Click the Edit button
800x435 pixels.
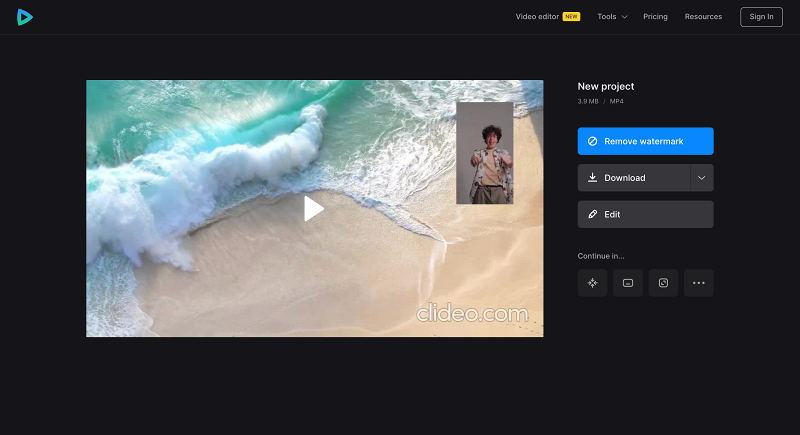click(x=645, y=214)
